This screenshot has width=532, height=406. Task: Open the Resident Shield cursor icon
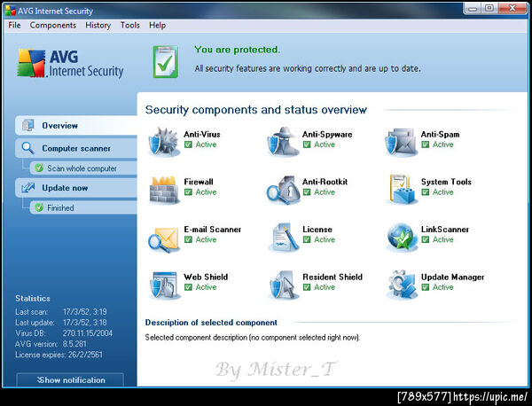[282, 285]
